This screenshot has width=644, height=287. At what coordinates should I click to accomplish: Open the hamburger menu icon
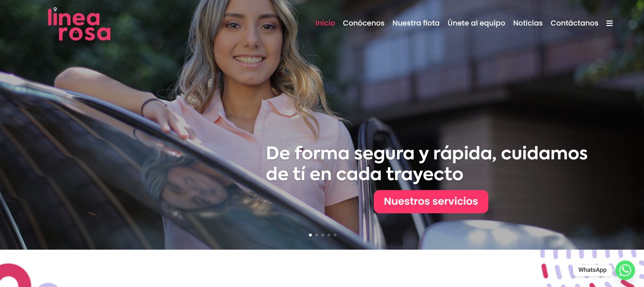(609, 23)
